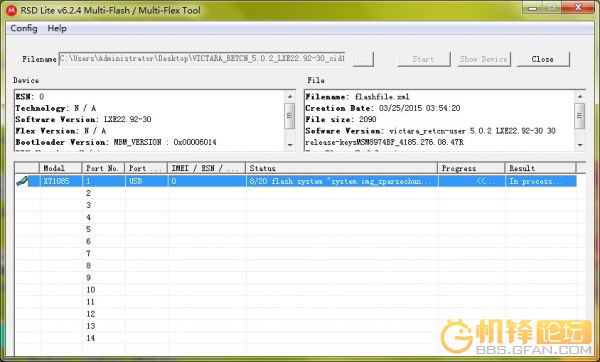Click the progress indicator in the XT1085 row
600x362 pixels.
click(471, 181)
